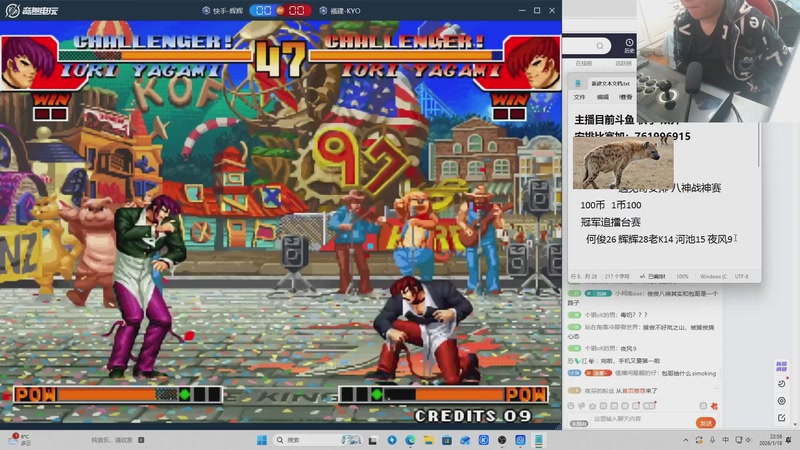Viewport: 800px width, 450px height.
Task: Click the arcade platform logo in game title bar
Action: pyautogui.click(x=31, y=10)
